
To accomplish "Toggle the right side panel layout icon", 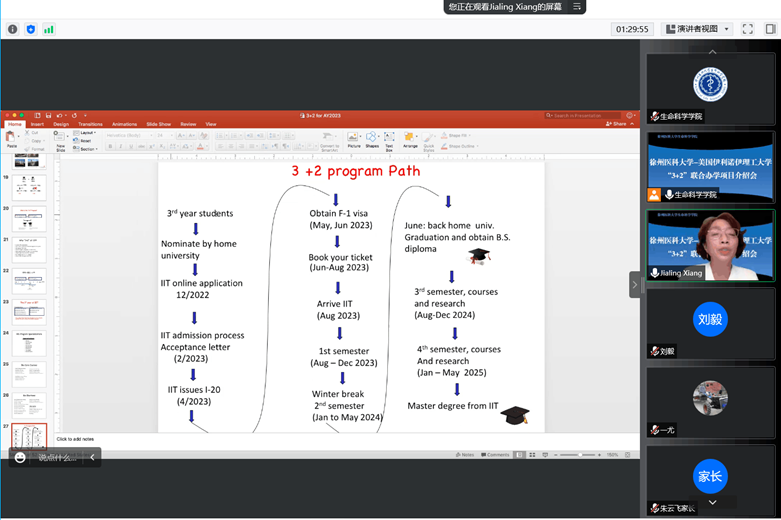I will point(771,29).
